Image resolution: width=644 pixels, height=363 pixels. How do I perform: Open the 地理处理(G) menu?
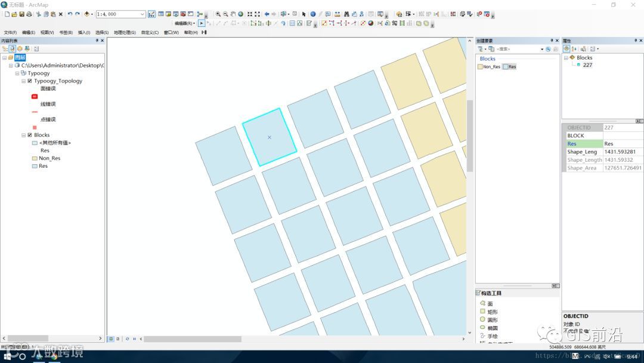click(125, 32)
